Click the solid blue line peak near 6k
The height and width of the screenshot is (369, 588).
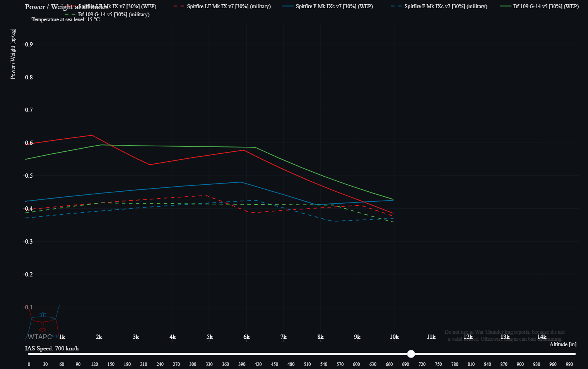(241, 182)
